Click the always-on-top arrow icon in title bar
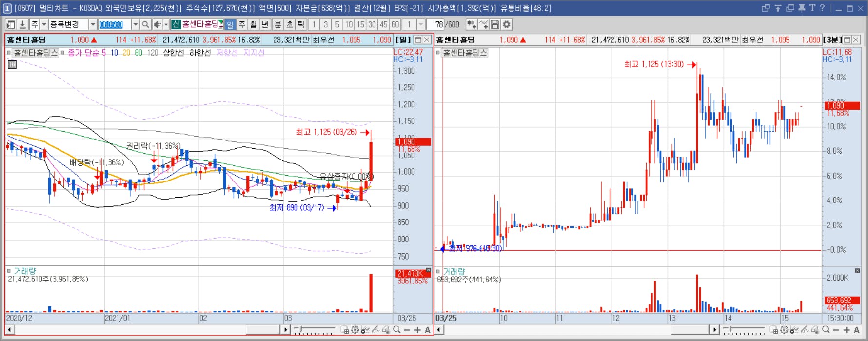The image size is (868, 341). pyautogui.click(x=778, y=8)
